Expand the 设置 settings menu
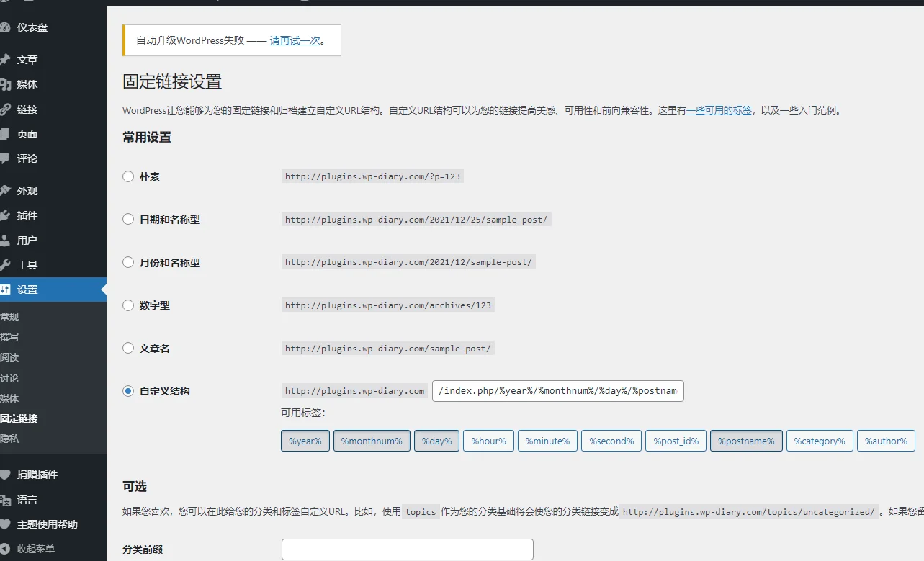Image resolution: width=924 pixels, height=561 pixels. [25, 290]
